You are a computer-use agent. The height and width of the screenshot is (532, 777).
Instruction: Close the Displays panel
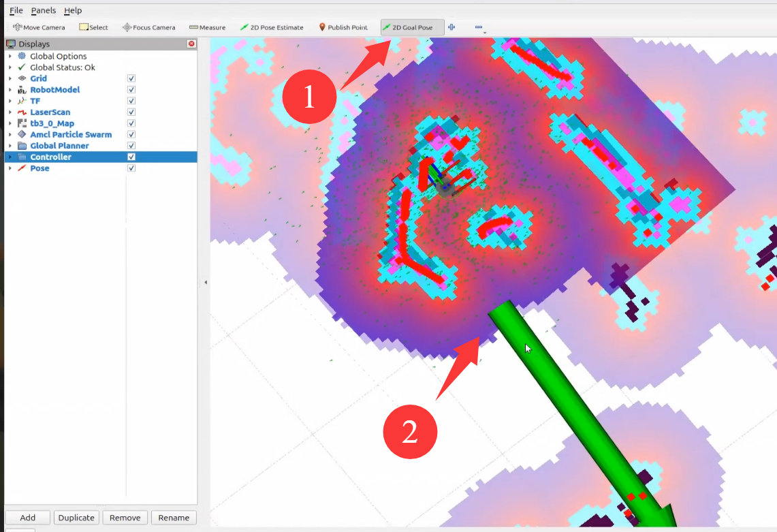click(x=191, y=44)
